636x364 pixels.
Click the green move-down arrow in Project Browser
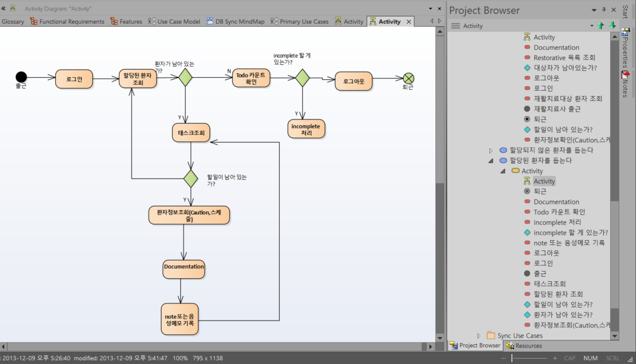click(x=612, y=26)
